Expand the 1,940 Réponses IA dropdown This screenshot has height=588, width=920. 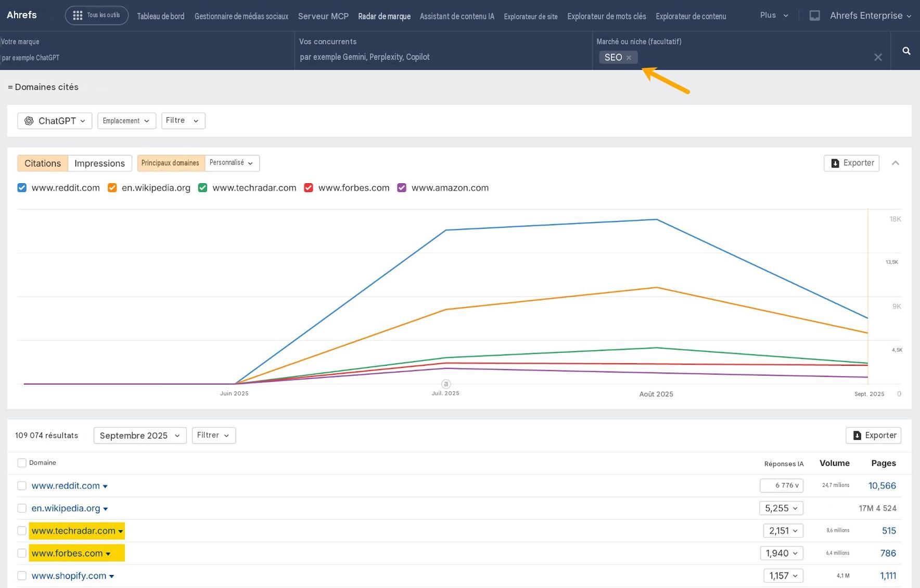pos(782,553)
